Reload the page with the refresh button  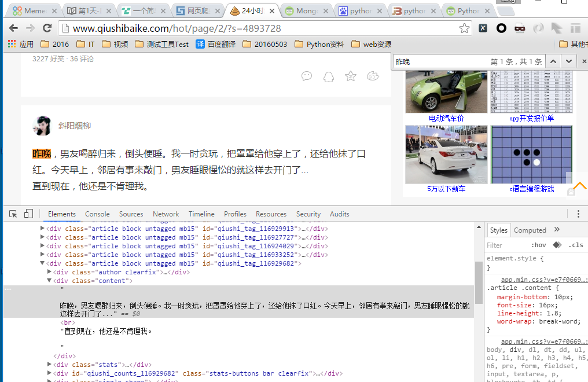pos(47,28)
